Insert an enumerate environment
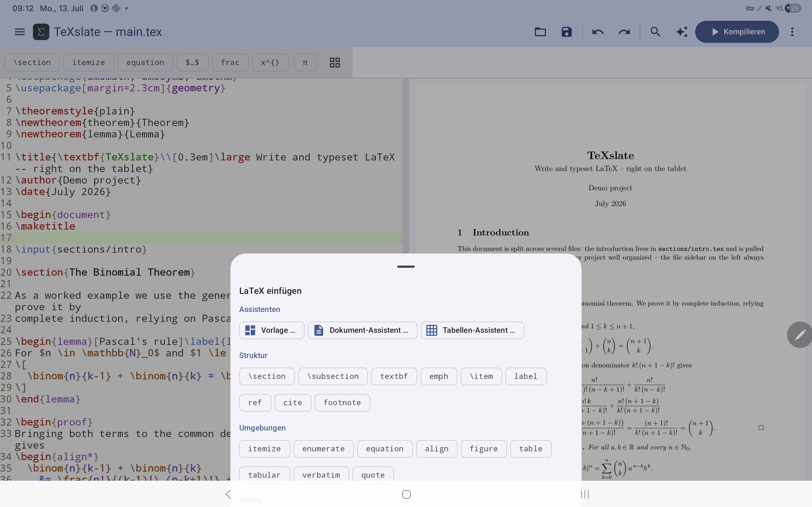Viewport: 812px width, 507px height. (x=323, y=449)
